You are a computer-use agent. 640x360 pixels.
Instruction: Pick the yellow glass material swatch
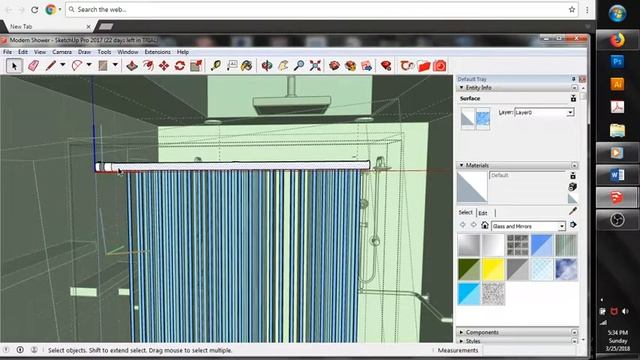[x=493, y=269]
